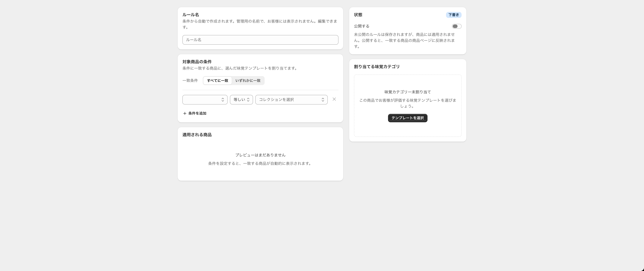Remove the condition row with X icon
Screen dimensions: 644x271
(x=334, y=99)
